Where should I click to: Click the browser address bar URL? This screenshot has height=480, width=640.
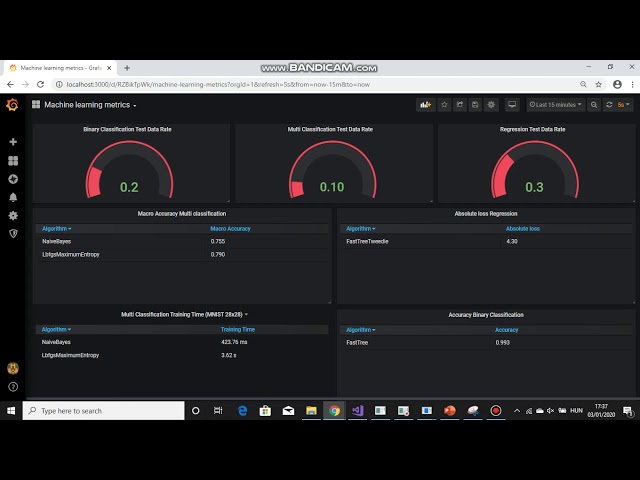pyautogui.click(x=218, y=84)
